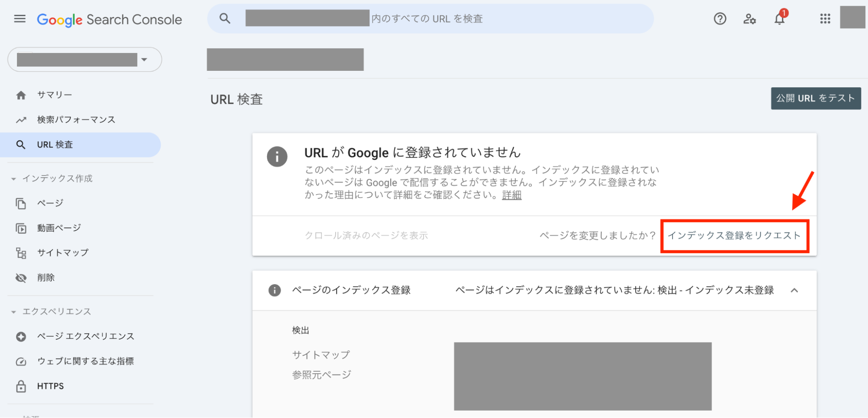The image size is (868, 418).
Task: Open the hamburger main menu
Action: pyautogui.click(x=20, y=19)
